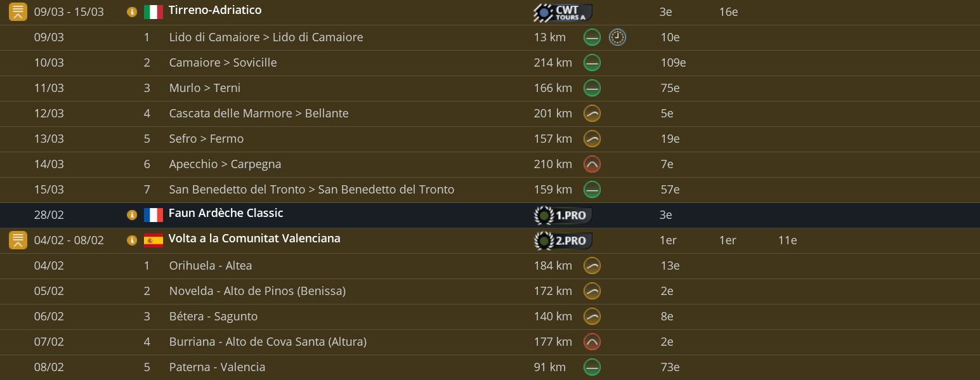980x380 pixels.
Task: Open info icon for Tirreno-Adriatico
Action: point(132,12)
